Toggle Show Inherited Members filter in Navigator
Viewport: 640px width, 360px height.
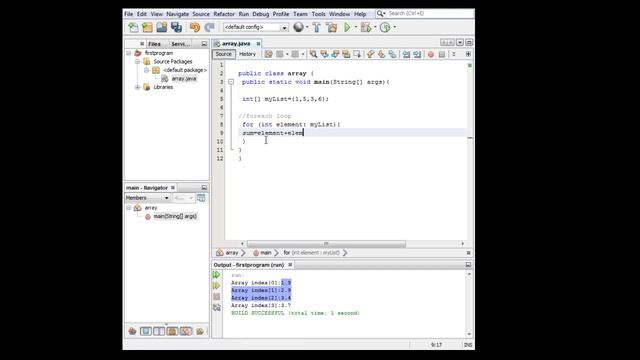click(132, 331)
